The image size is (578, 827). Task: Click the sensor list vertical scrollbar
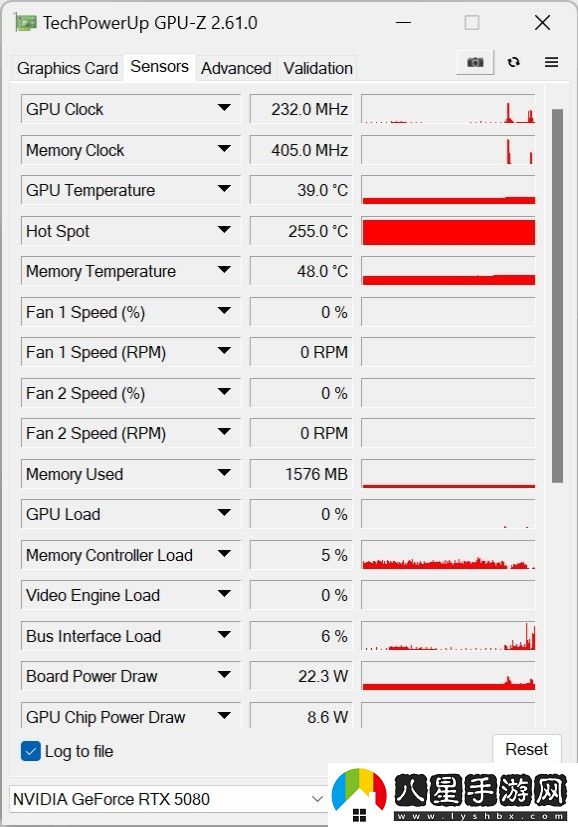(557, 295)
